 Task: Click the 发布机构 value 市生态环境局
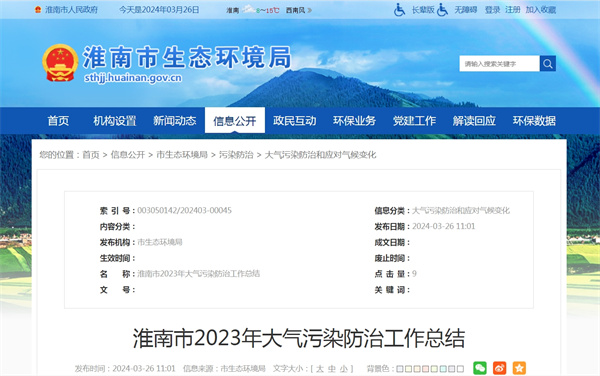(x=160, y=242)
